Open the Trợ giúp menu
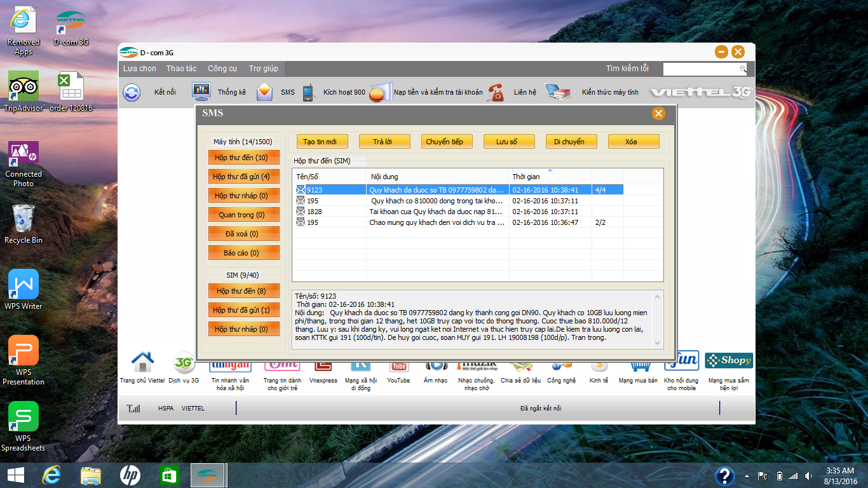This screenshot has height=488, width=868. (x=263, y=69)
